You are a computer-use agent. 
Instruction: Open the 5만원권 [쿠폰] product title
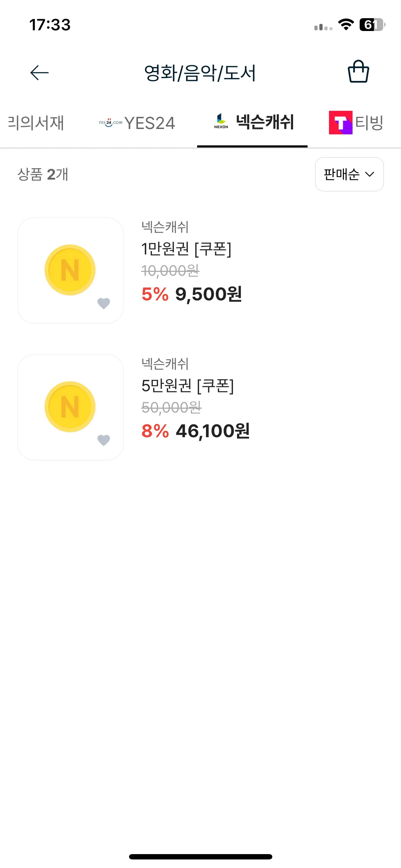pos(187,386)
